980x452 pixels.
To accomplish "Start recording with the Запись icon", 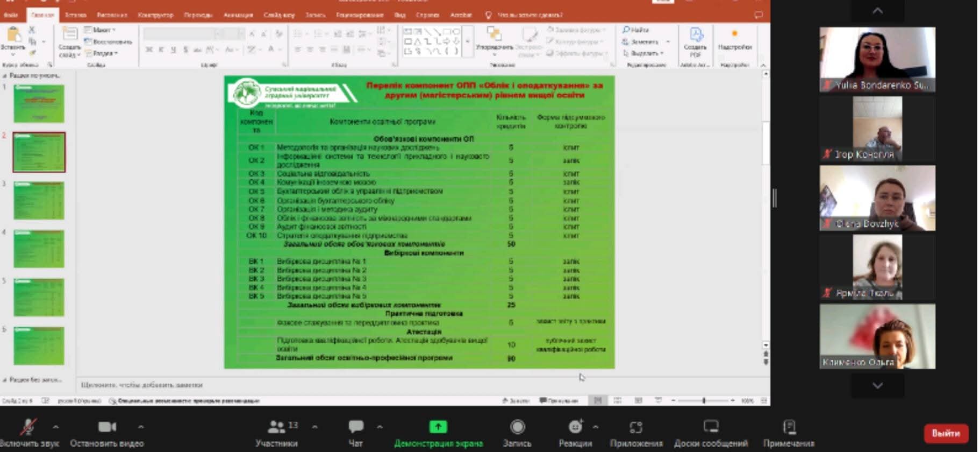I will click(x=517, y=427).
